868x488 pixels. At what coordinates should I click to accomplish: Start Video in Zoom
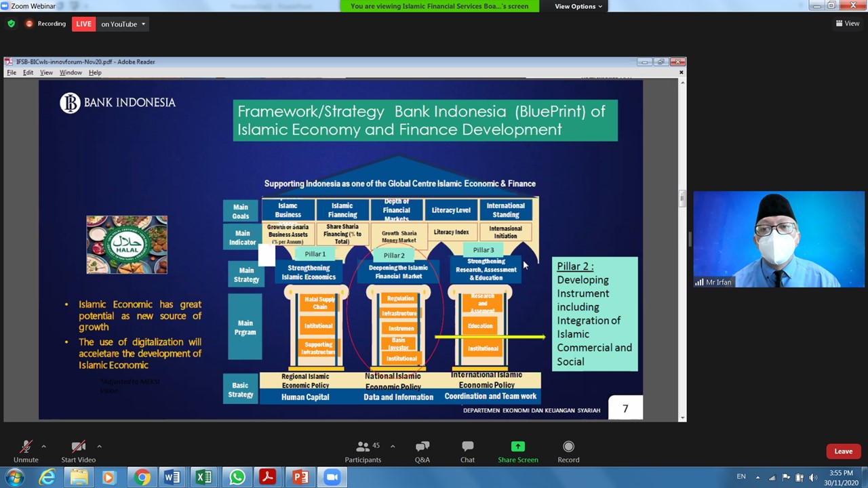coord(78,451)
